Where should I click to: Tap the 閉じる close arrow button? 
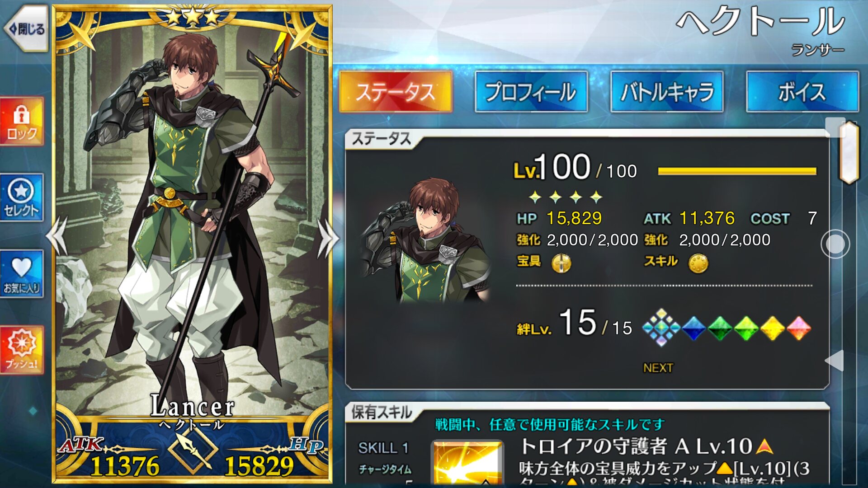tap(26, 29)
